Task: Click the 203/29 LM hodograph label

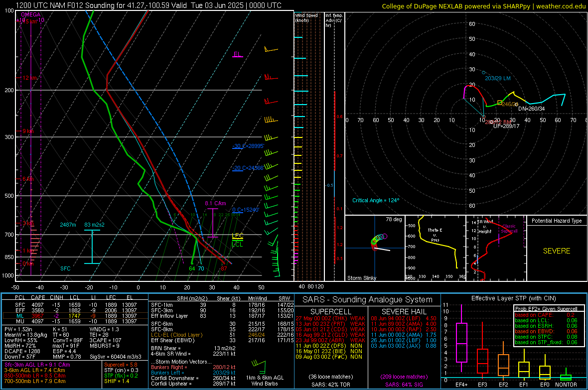Action: pos(498,78)
